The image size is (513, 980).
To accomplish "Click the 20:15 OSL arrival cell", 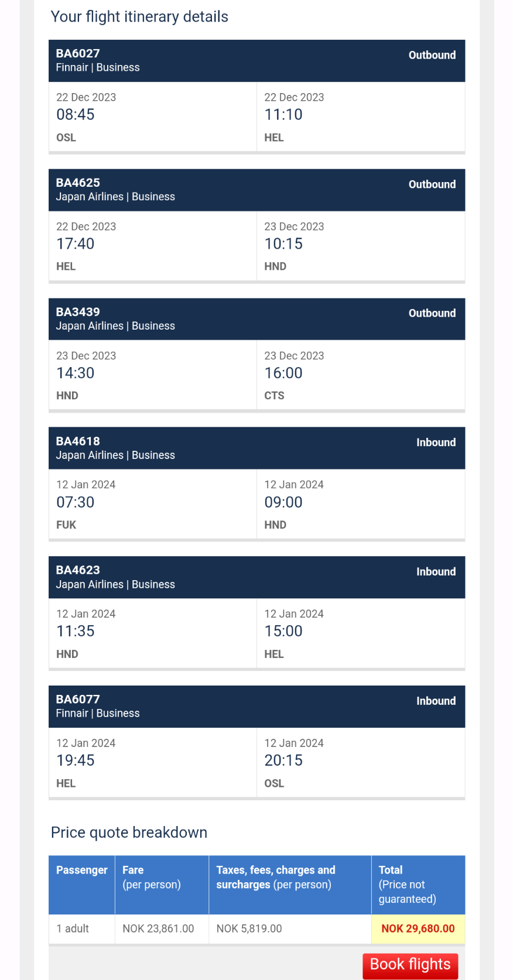I will point(361,763).
